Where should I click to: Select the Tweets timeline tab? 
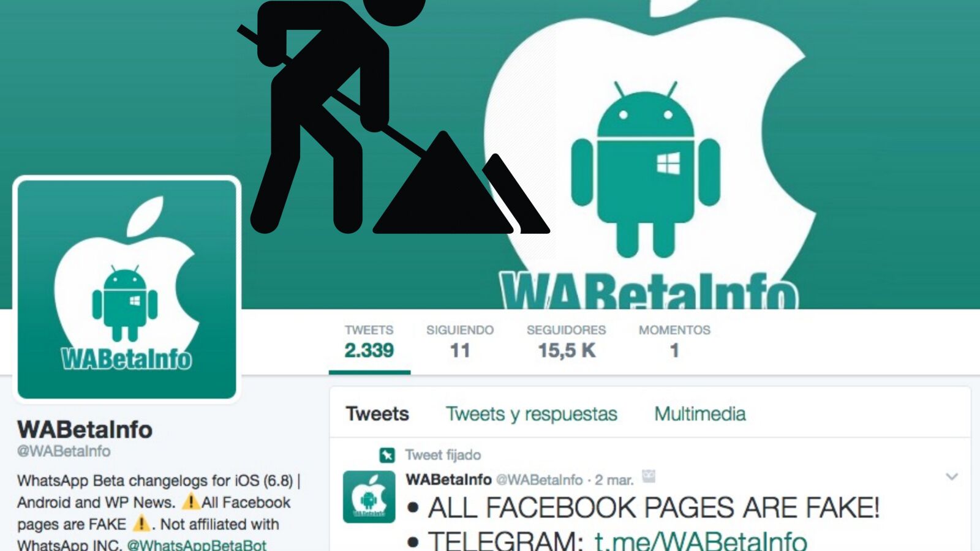pos(377,414)
